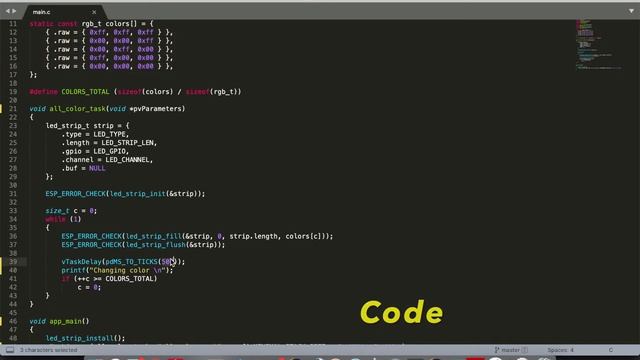Click the function name 'all_color_task'
The height and width of the screenshot is (360, 640).
click(x=78, y=109)
